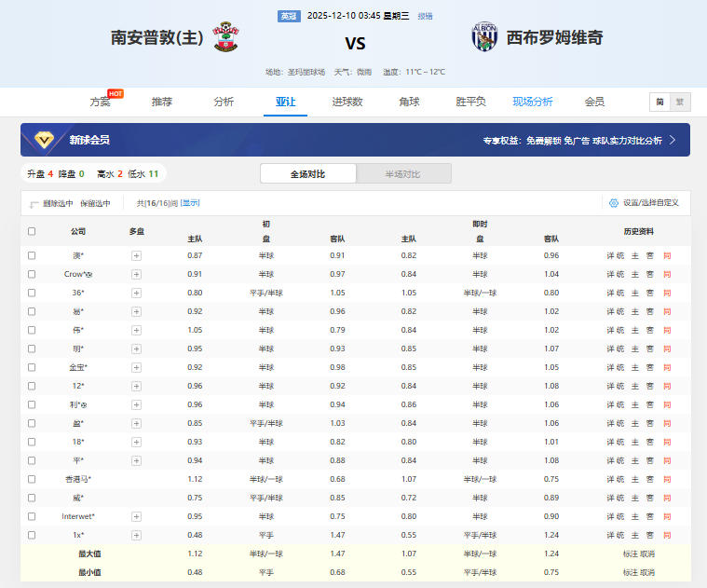Select the checkbox next to Interwet*
The width and height of the screenshot is (707, 588).
(x=32, y=516)
